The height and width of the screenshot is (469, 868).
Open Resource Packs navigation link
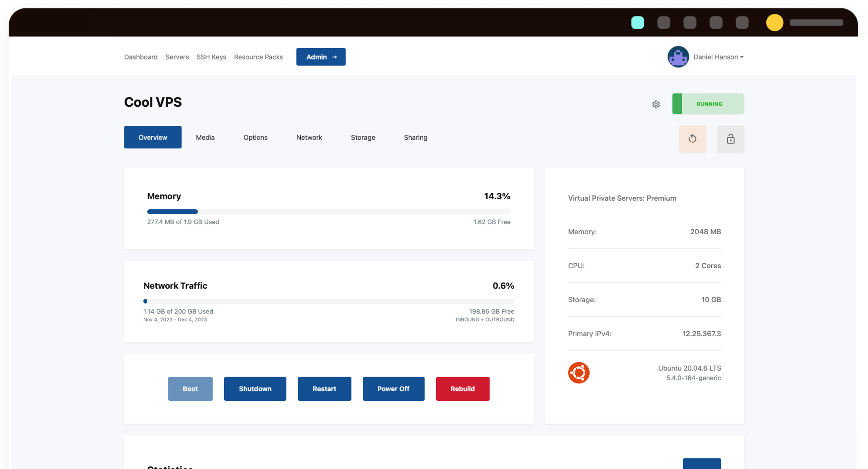coord(258,57)
